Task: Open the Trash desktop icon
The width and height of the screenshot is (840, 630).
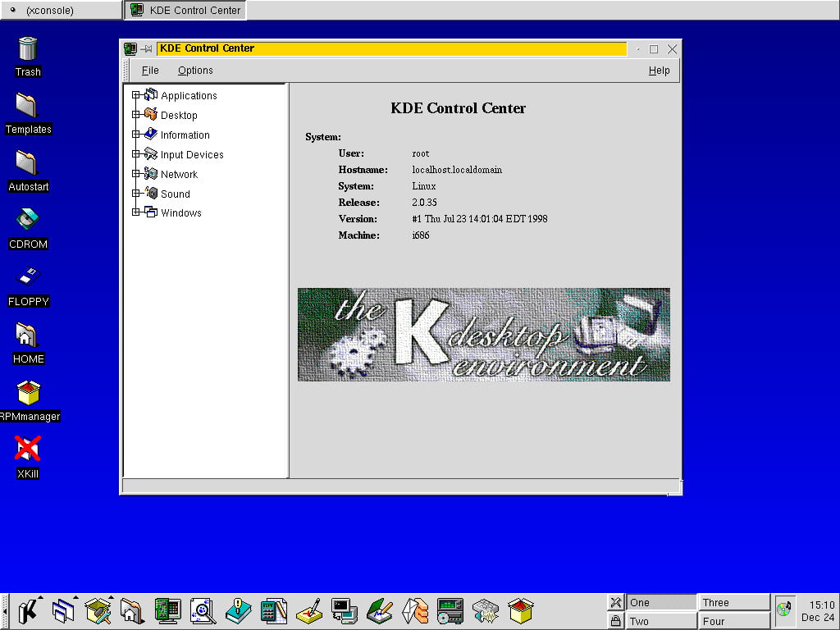Action: [x=28, y=57]
